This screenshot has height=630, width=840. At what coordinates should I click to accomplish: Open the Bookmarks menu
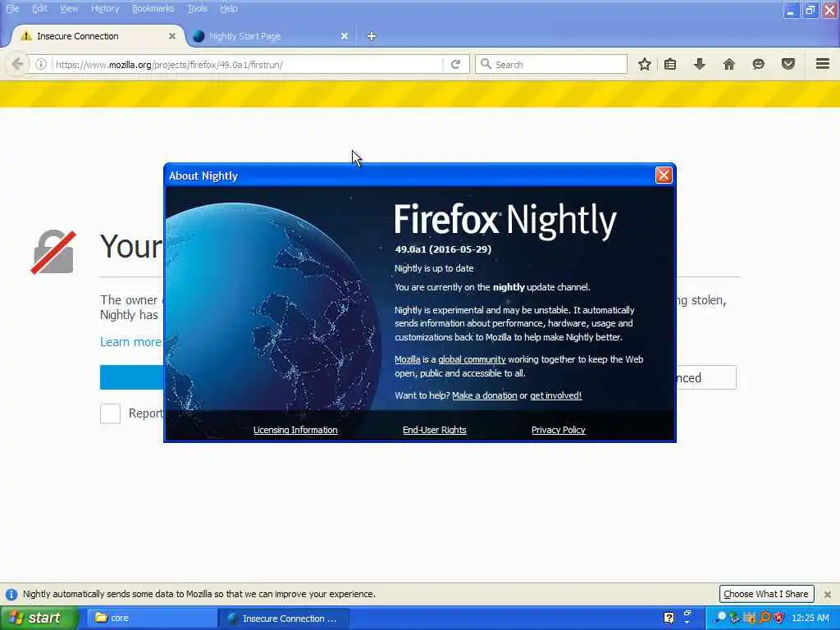pyautogui.click(x=153, y=8)
